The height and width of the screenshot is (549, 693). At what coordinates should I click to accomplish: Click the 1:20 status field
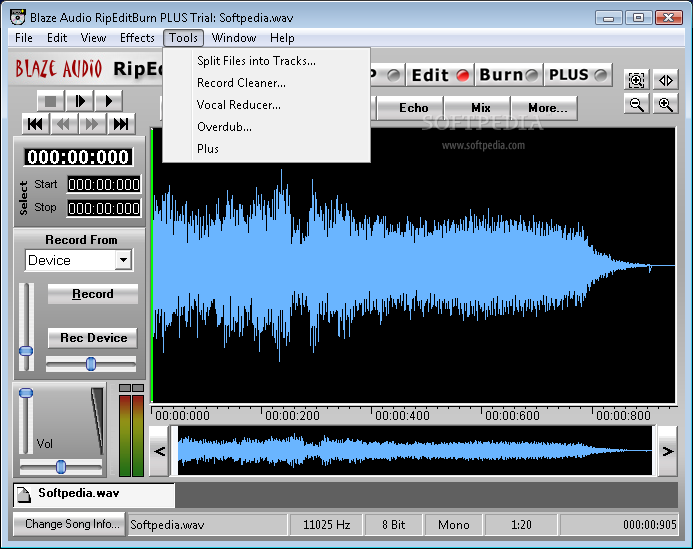[x=522, y=525]
